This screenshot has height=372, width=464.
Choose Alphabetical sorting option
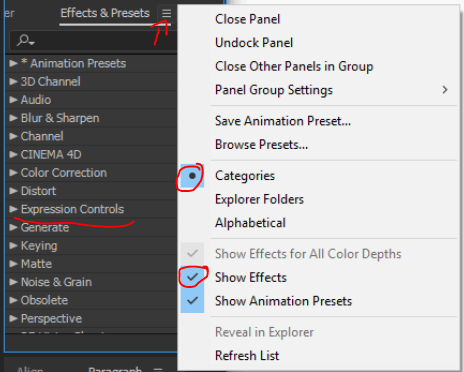click(250, 223)
